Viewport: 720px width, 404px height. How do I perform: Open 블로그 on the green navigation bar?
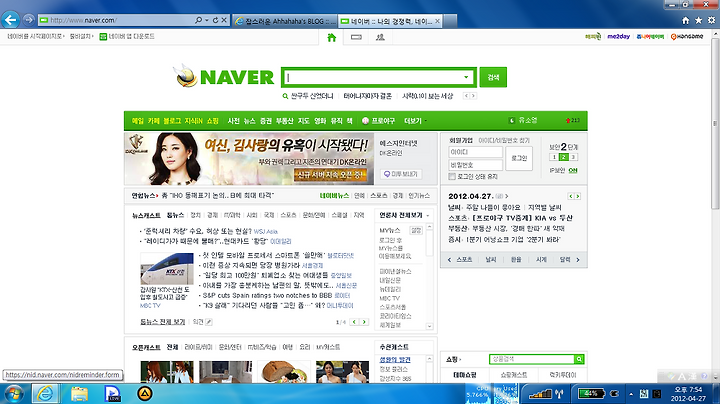point(172,121)
